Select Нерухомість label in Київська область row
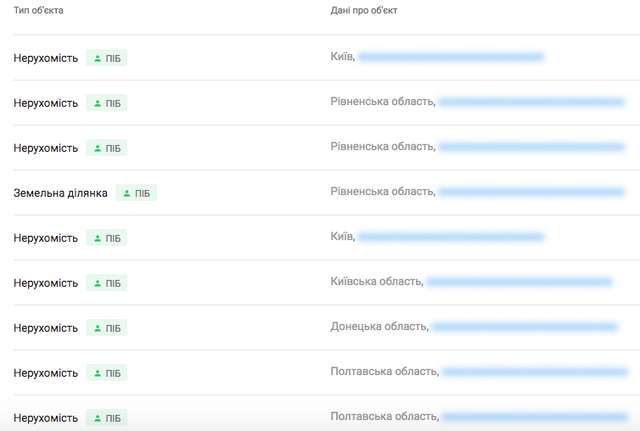Screen dimensions: 640x431 46,283
